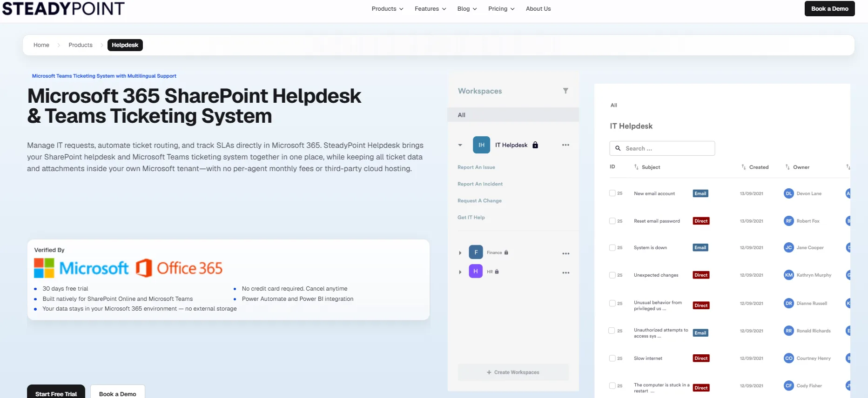Collapse the IT Helpdesk workspace arrow
Image resolution: width=868 pixels, height=398 pixels.
460,145
